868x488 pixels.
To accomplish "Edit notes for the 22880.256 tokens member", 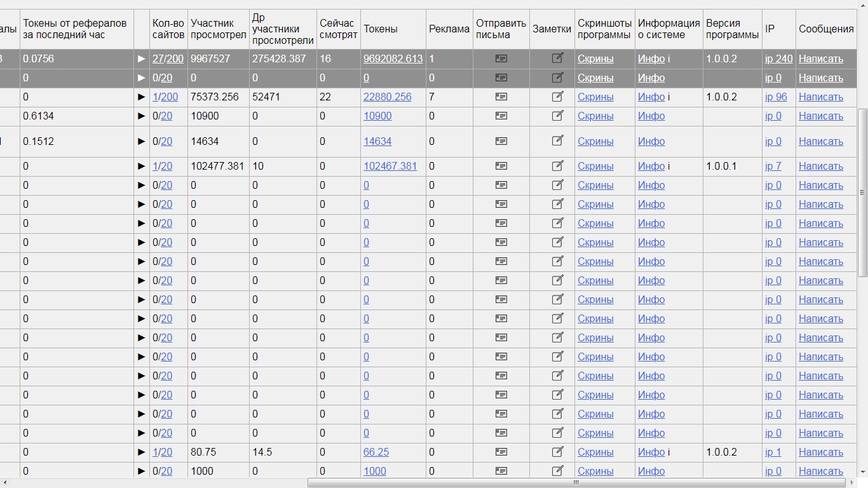I will [x=557, y=97].
